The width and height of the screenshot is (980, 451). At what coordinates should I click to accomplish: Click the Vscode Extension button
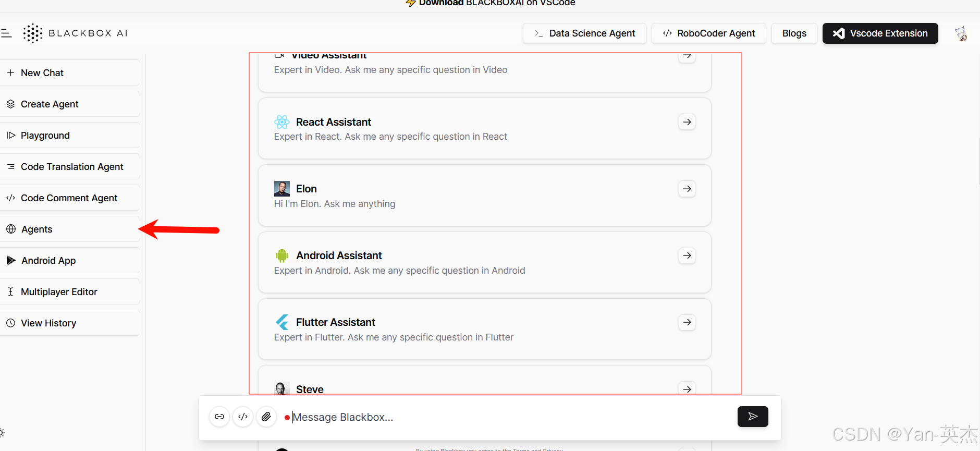pos(880,33)
